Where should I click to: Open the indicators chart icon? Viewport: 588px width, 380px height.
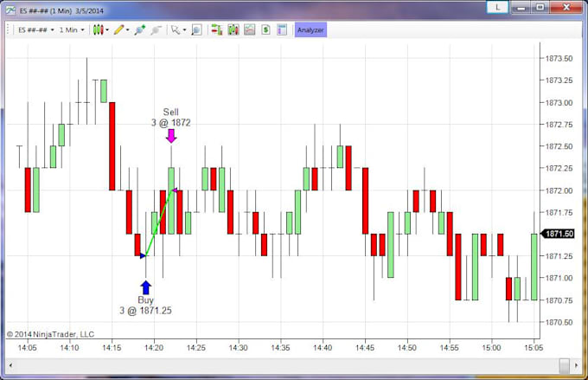249,30
